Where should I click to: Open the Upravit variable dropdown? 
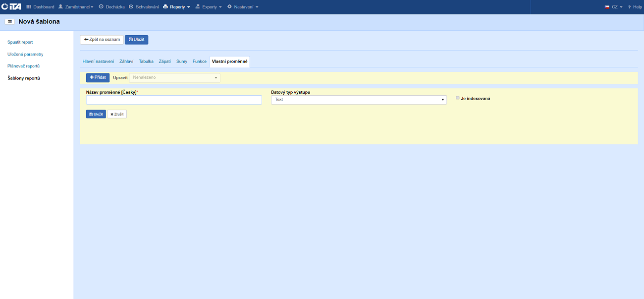pos(174,78)
